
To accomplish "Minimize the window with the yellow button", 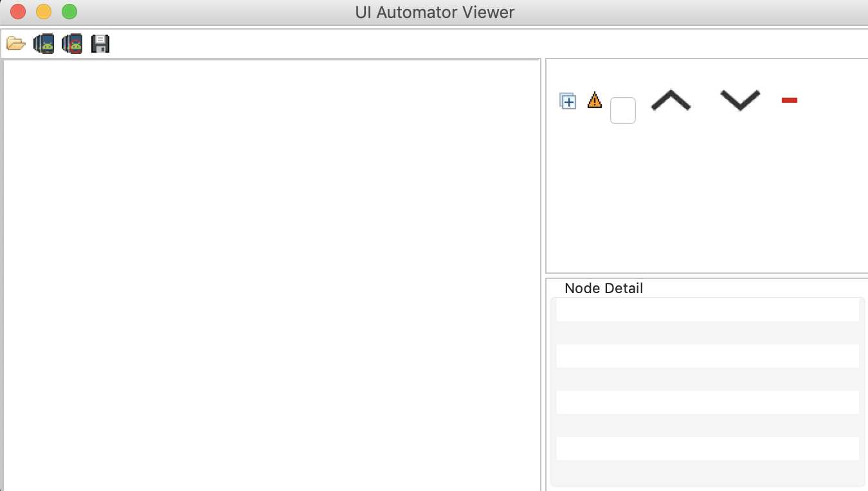I will pos(44,12).
